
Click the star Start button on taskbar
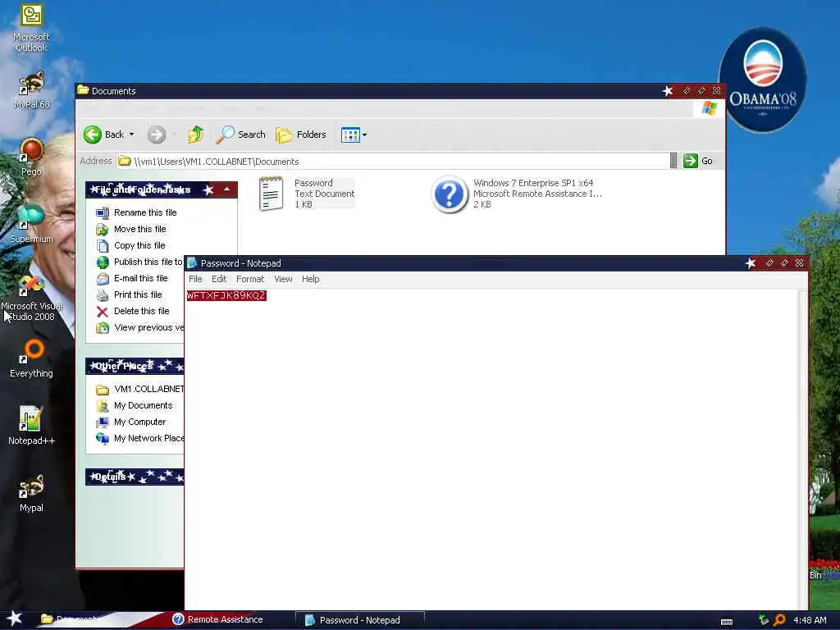(15, 619)
